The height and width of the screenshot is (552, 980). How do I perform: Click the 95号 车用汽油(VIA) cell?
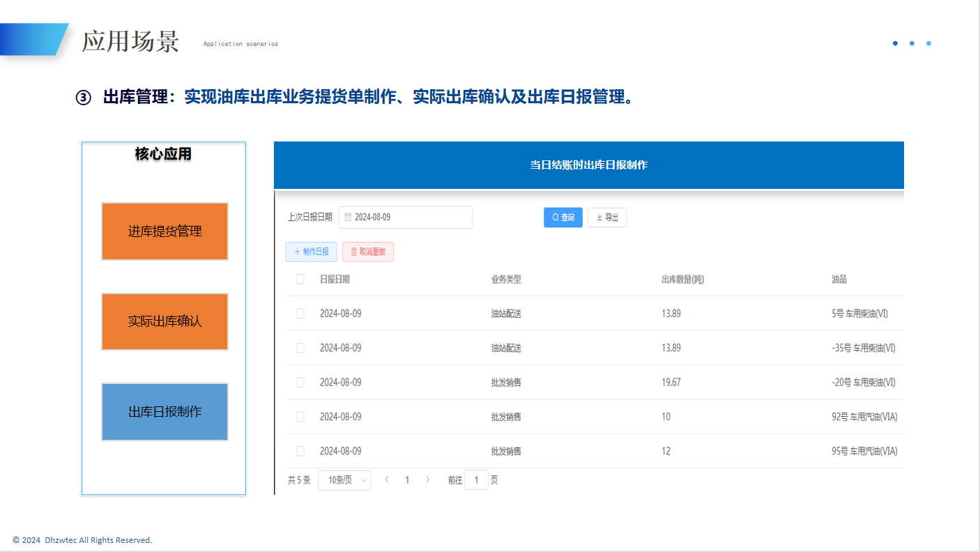[x=864, y=451]
